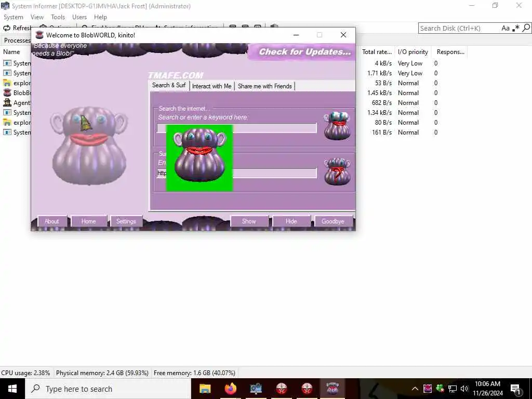The image size is (532, 399).
Task: Activate the BlobWORLD taskbar icon
Action: 332,389
